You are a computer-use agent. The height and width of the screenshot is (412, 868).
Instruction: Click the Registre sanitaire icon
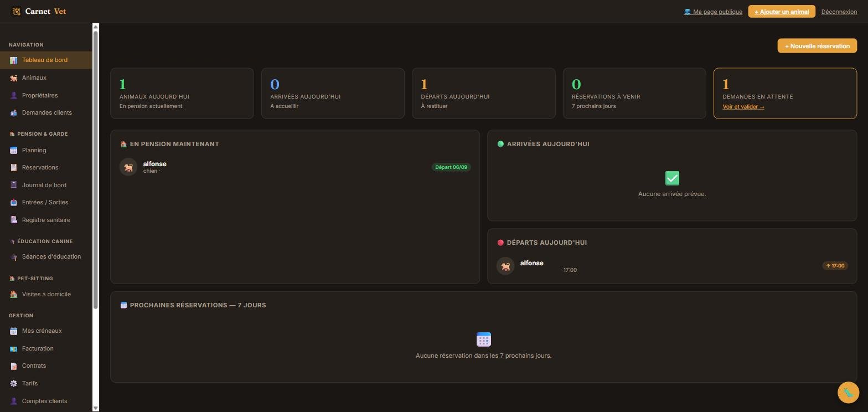click(13, 220)
